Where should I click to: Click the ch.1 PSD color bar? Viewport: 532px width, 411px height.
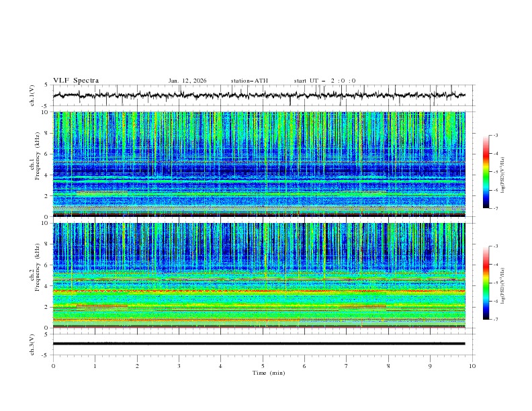coord(486,171)
